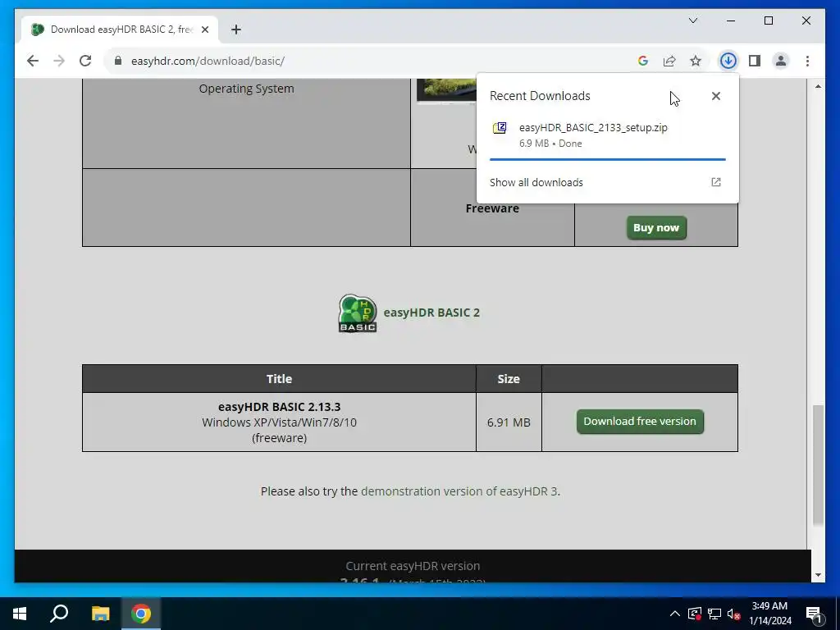Open the Chrome side panel
Screen dimensions: 840x630
755,61
